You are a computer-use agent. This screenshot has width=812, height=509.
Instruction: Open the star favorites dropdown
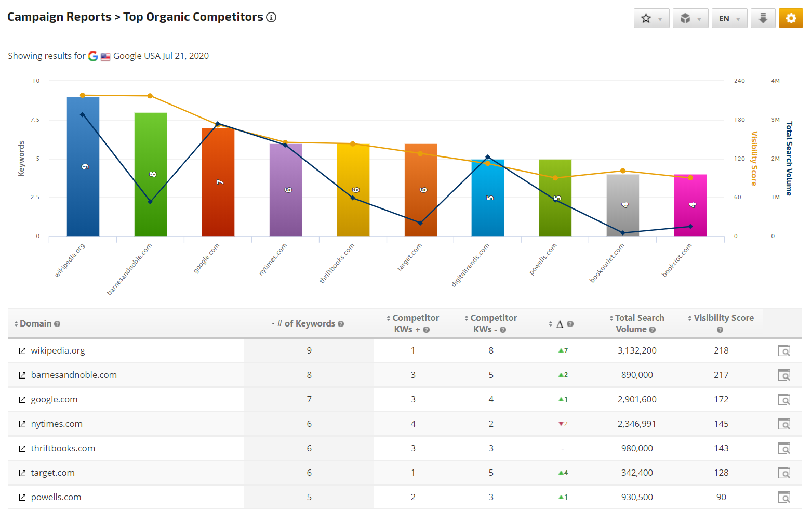point(651,18)
